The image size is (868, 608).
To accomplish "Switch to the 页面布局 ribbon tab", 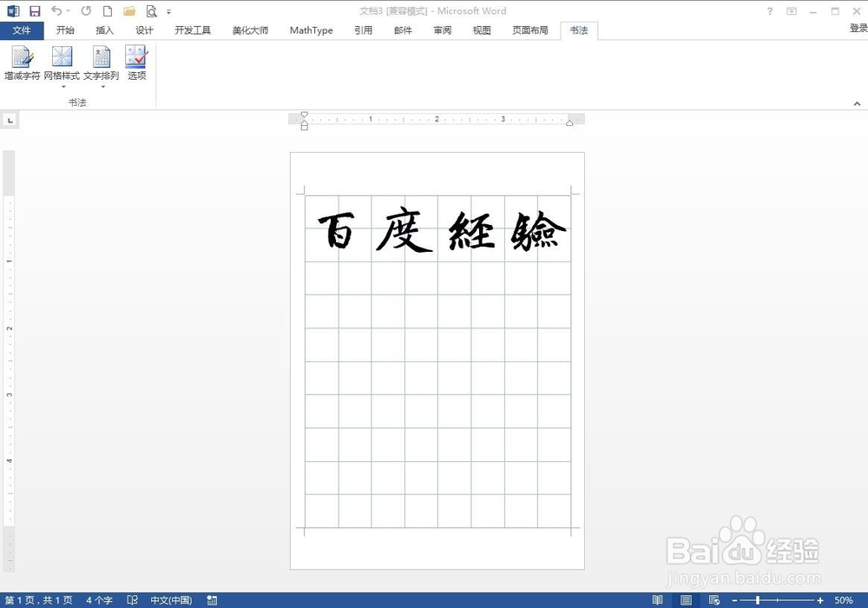I will click(530, 30).
